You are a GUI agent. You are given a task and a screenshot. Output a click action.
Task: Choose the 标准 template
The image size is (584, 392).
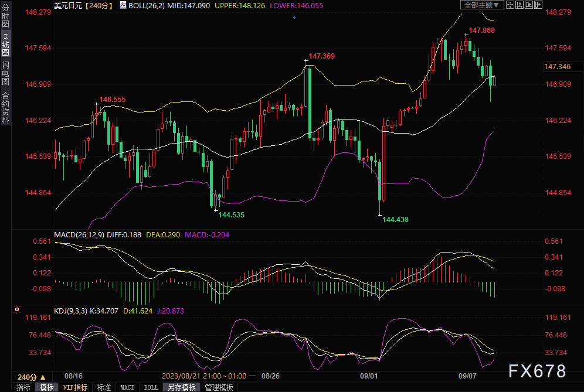[104, 387]
